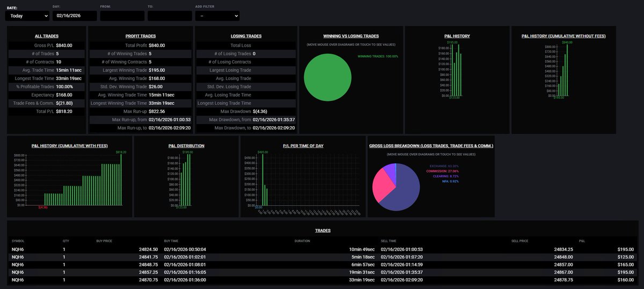
Task: Click the $818.20 label on cumulative with fees chart
Action: (121, 153)
